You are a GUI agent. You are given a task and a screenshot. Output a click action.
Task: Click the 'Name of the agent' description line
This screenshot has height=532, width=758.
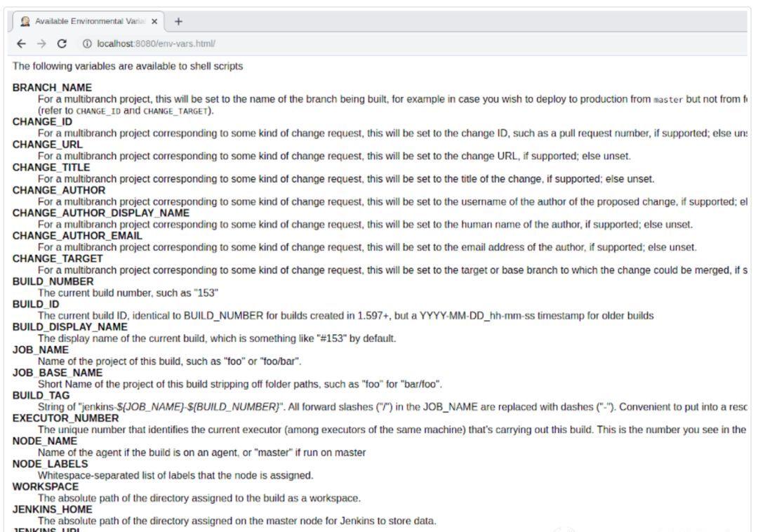click(201, 453)
